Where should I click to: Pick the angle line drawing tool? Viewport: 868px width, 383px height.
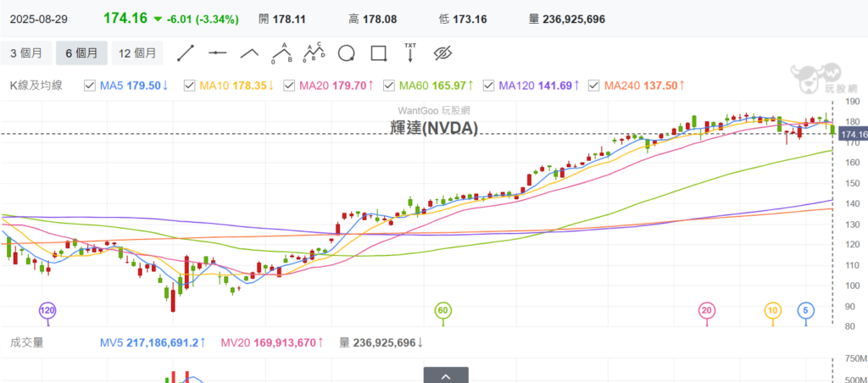pyautogui.click(x=250, y=53)
